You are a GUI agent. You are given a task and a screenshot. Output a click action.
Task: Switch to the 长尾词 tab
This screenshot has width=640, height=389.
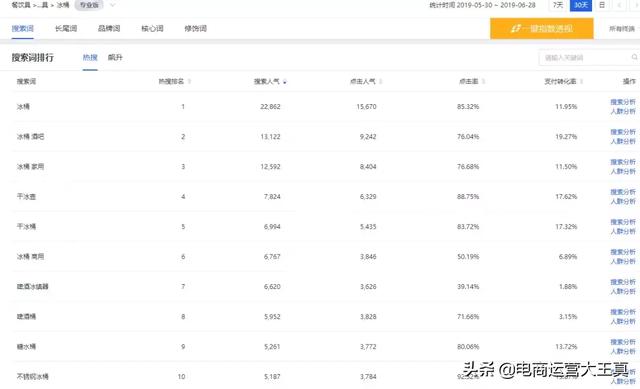point(66,29)
